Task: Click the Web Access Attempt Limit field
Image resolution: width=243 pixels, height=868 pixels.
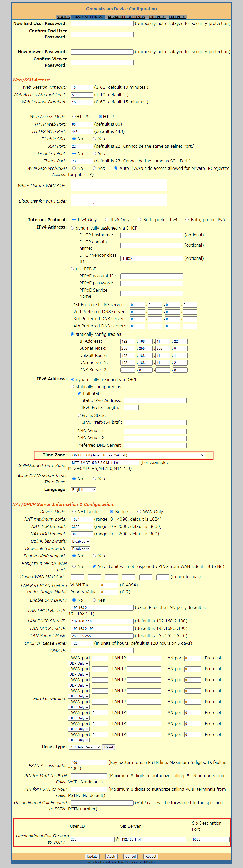Action: point(82,95)
